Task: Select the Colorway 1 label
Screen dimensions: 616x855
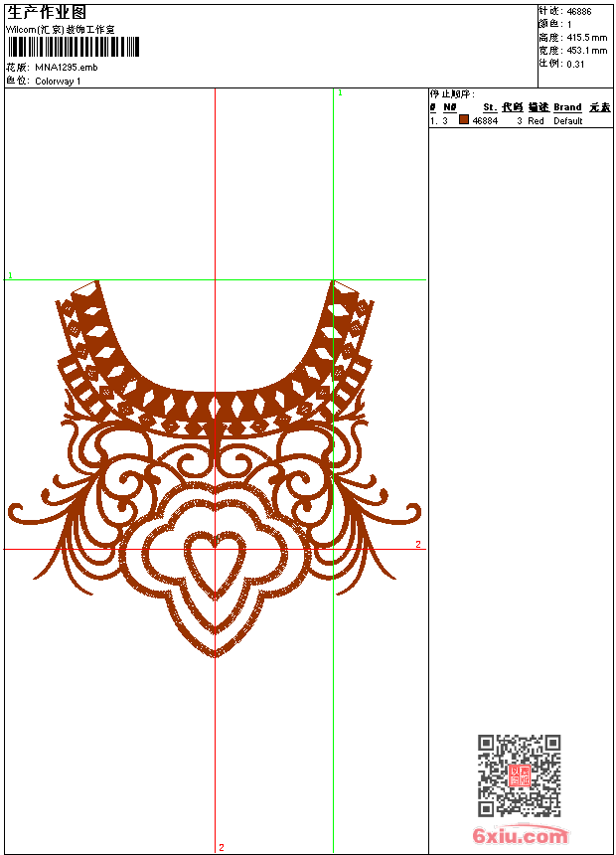Action: click(x=58, y=82)
